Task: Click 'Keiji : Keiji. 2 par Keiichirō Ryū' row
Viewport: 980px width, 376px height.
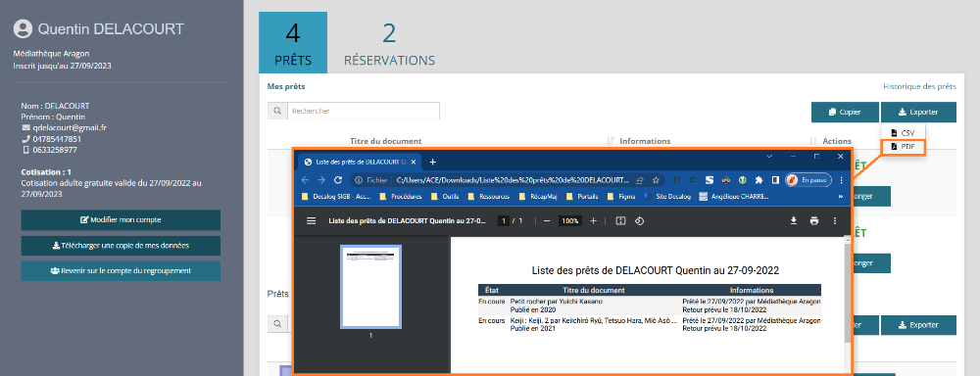Action: tap(650, 324)
